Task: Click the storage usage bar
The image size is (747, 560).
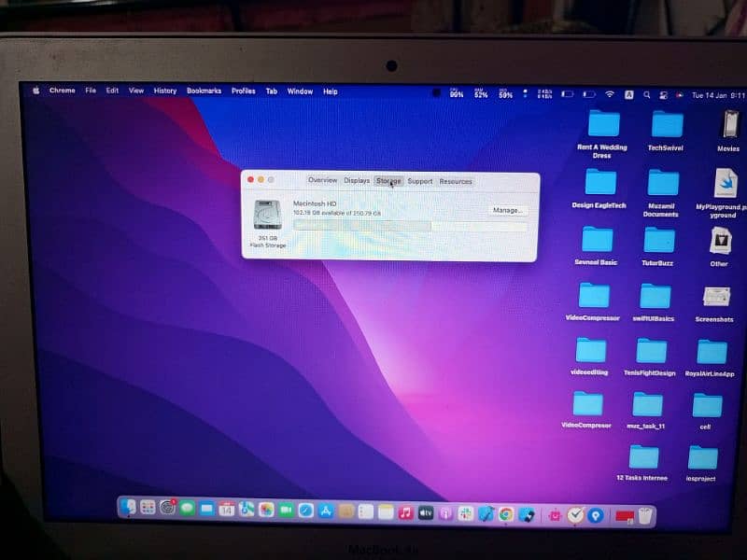Action: [410, 226]
